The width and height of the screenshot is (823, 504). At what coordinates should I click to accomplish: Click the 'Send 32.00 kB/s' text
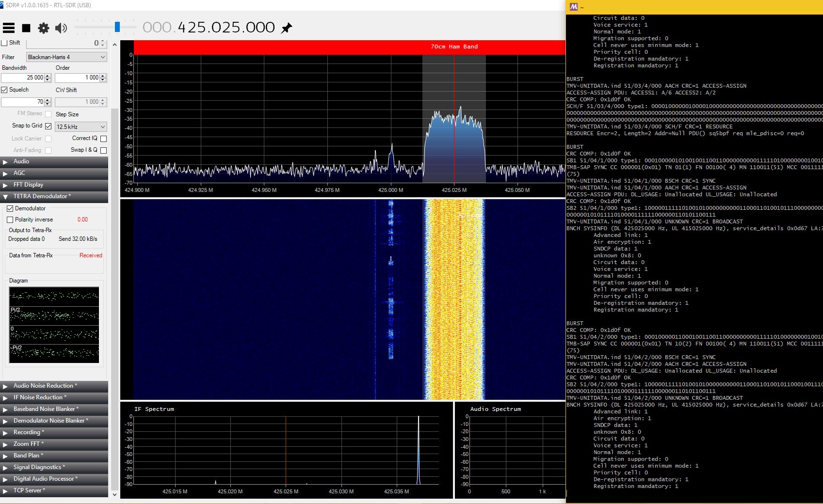[78, 239]
